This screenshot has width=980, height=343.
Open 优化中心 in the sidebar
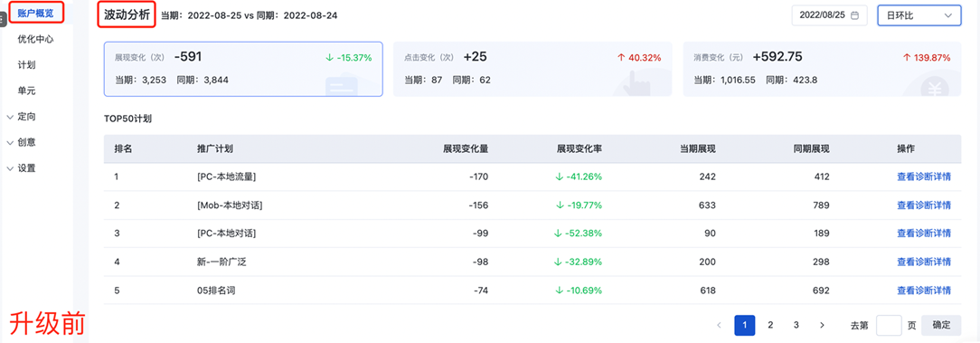pyautogui.click(x=35, y=40)
